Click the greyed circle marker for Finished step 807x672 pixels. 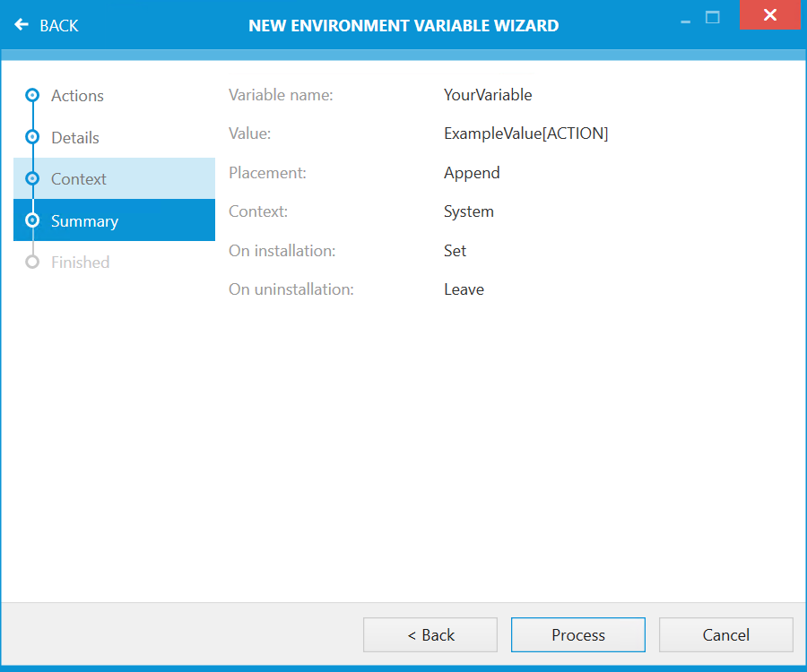[32, 262]
